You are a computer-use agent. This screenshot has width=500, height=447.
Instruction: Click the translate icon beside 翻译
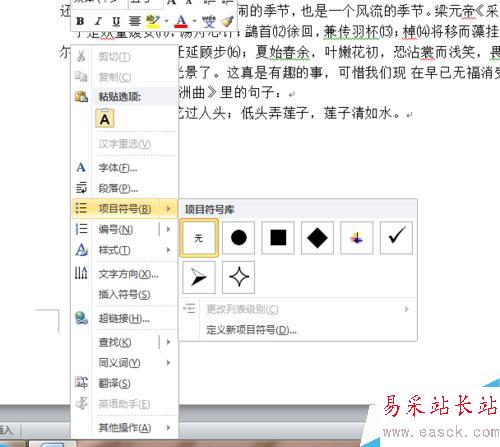point(81,383)
